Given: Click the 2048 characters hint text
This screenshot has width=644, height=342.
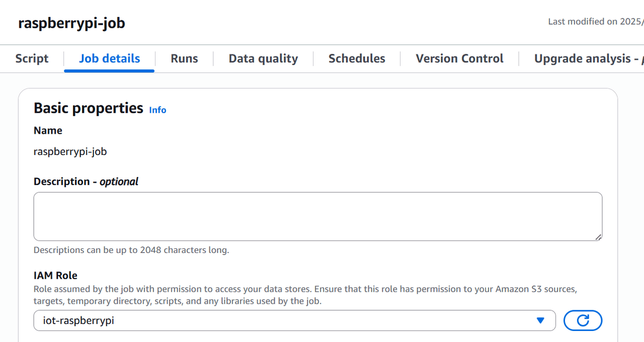Looking at the screenshot, I should [x=131, y=250].
